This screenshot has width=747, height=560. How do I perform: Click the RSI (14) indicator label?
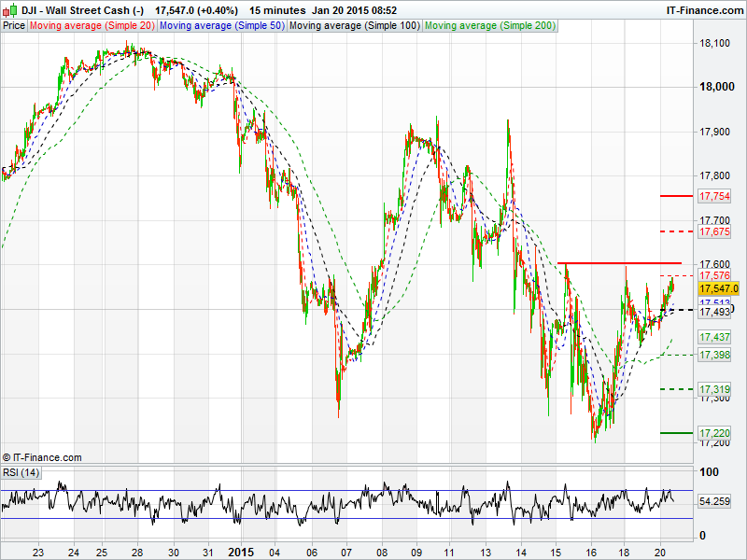pyautogui.click(x=20, y=472)
